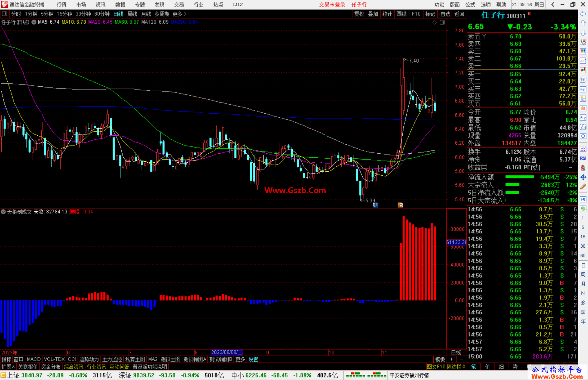Open 更多 indicators in bottom indicator bar

coord(240,359)
